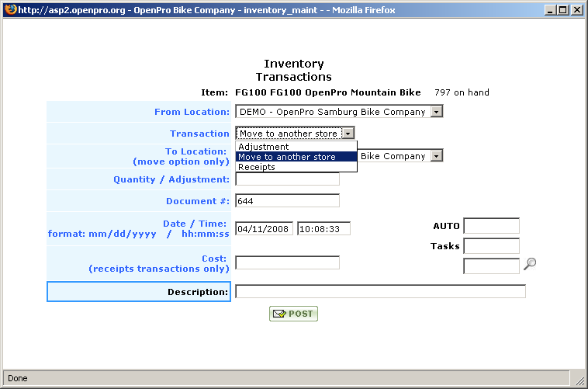Close the inventory_maint window
Screen dimensions: 588x389
pos(576,10)
